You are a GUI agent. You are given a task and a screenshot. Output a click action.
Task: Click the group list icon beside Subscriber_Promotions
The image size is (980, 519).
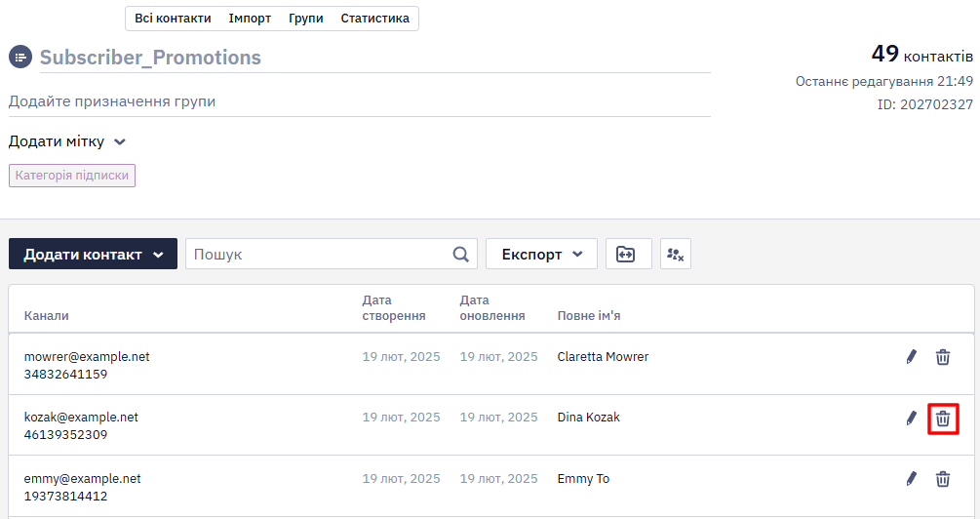point(20,57)
